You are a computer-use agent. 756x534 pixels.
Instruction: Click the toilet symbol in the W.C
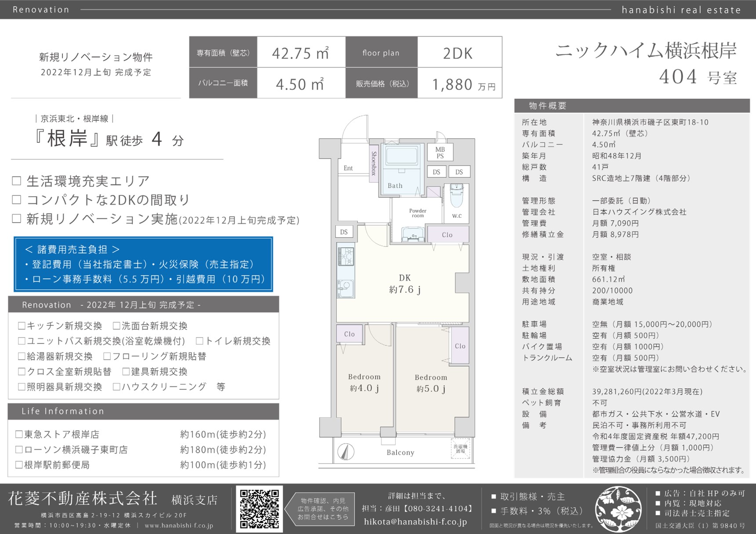tap(457, 195)
